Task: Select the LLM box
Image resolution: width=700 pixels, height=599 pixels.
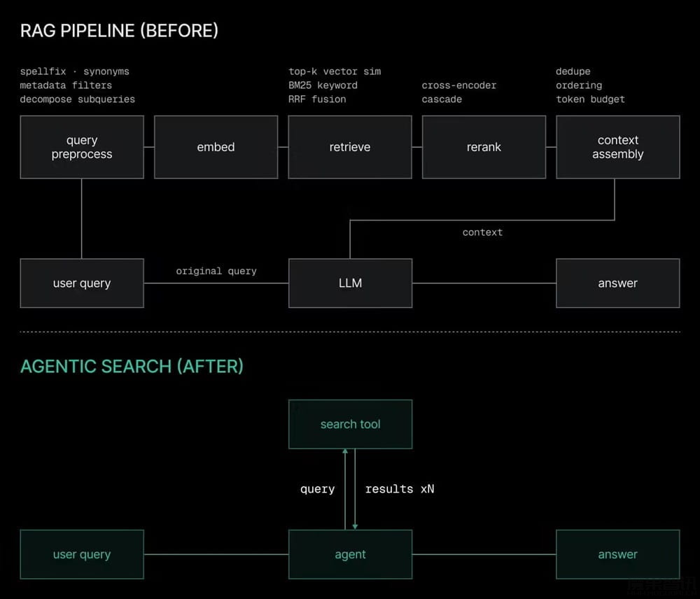Action: click(351, 283)
